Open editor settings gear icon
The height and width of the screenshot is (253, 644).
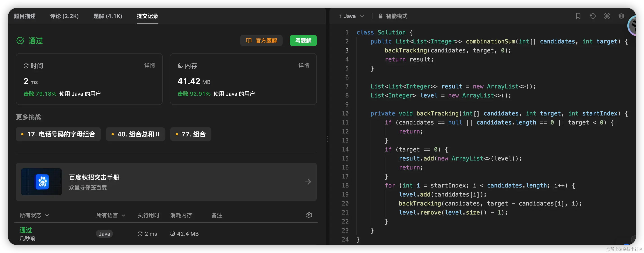621,16
